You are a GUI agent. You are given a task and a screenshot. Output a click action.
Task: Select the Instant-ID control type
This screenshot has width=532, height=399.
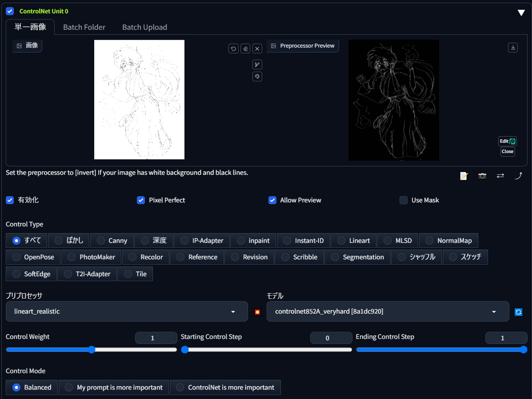(x=303, y=240)
